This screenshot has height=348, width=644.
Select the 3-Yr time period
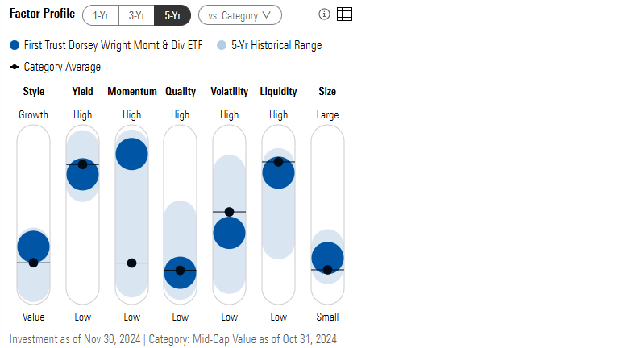pyautogui.click(x=136, y=14)
